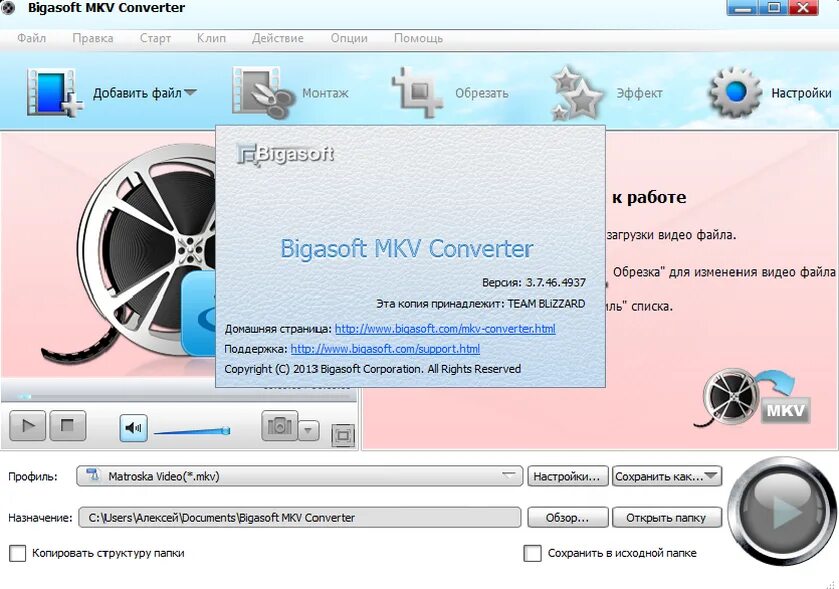Click the Copyright 2013 Bigasoft text
The image size is (839, 589).
372,369
